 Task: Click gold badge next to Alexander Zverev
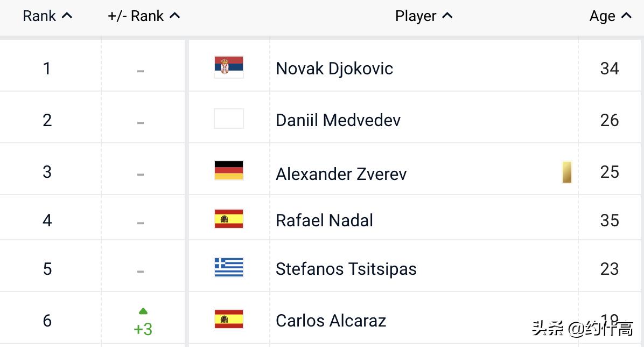[x=566, y=172]
